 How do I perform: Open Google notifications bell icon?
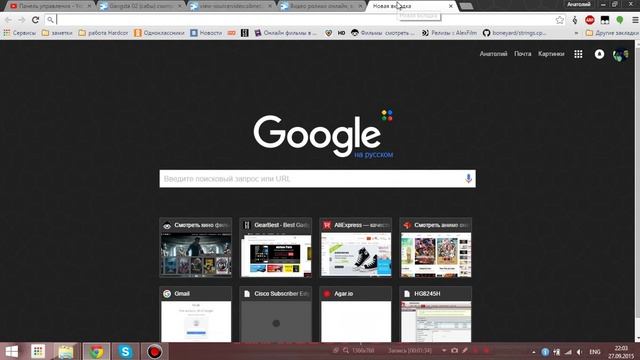pos(599,54)
